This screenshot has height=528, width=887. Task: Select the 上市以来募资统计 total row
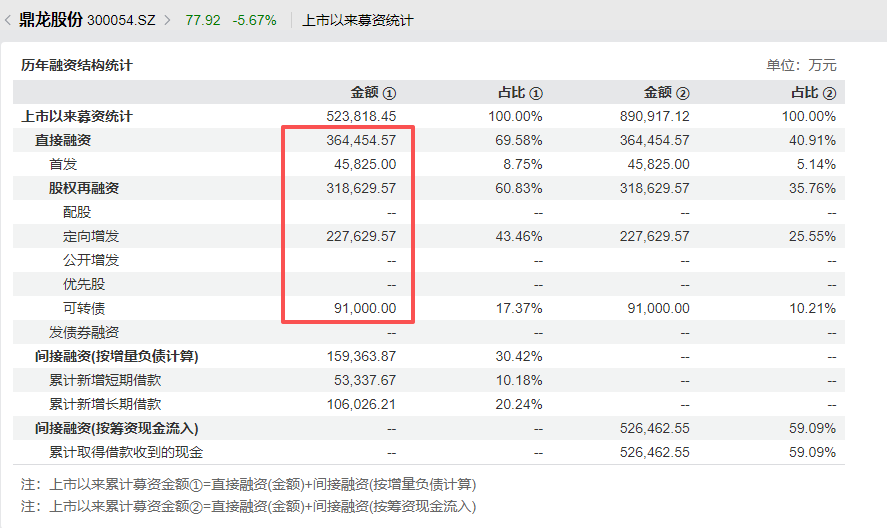tap(429, 116)
